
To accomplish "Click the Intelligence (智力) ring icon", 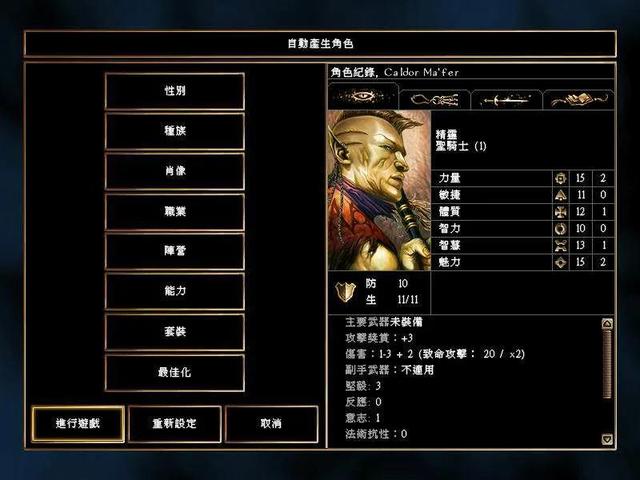I will point(561,229).
